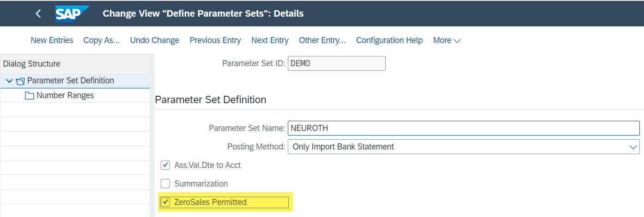Expand the More menu
The width and height of the screenshot is (644, 217).
(x=447, y=40)
